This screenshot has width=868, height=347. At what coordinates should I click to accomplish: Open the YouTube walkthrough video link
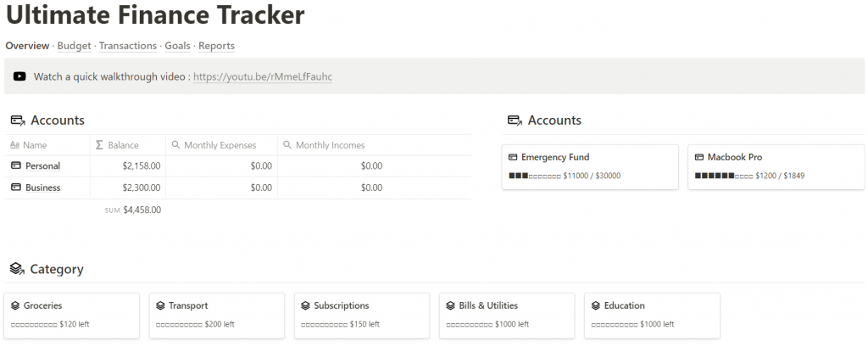[263, 76]
